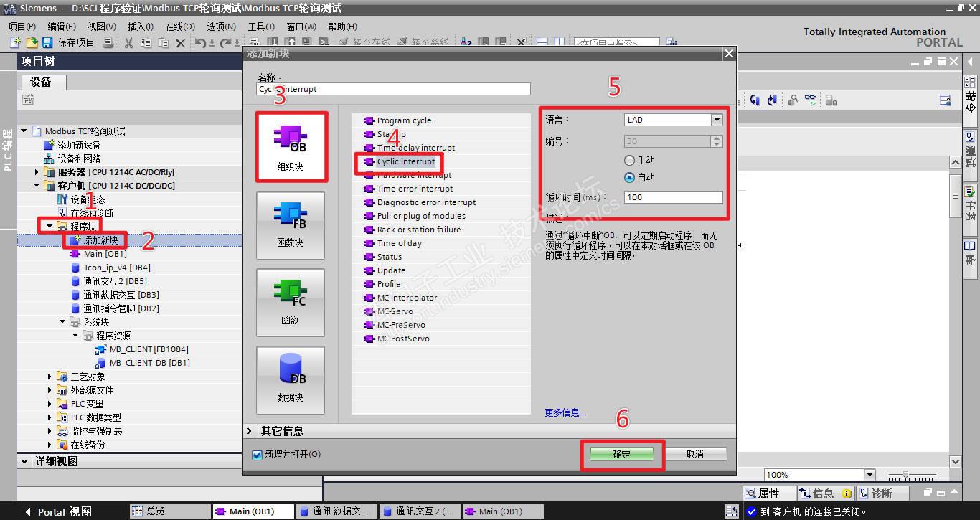This screenshot has width=980, height=520.
Task: Open the 工具(T) menu
Action: pyautogui.click(x=261, y=27)
